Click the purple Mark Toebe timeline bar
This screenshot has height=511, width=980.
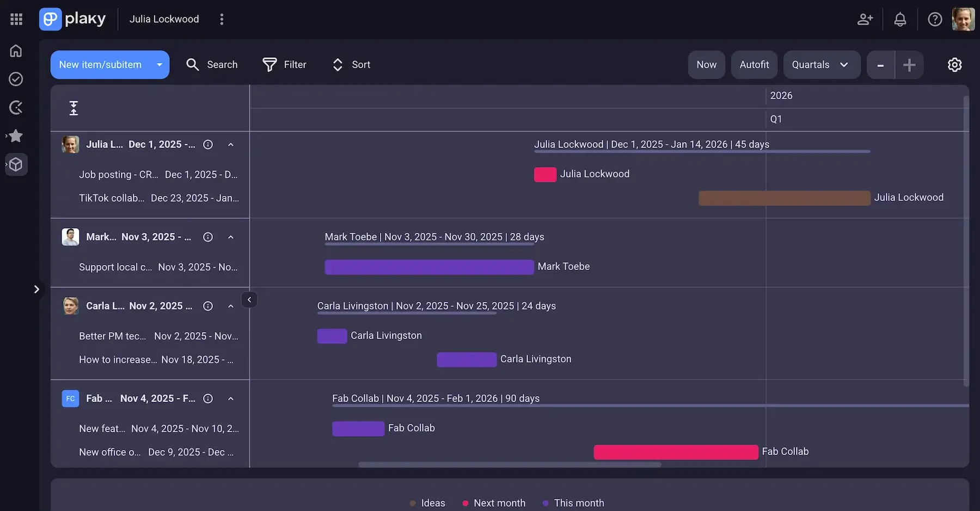click(429, 267)
